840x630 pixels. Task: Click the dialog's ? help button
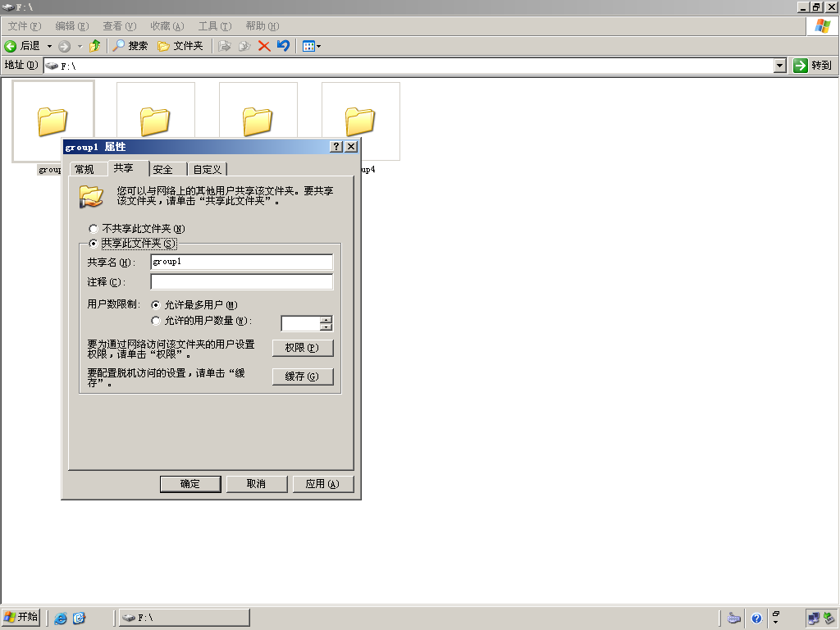click(x=336, y=147)
